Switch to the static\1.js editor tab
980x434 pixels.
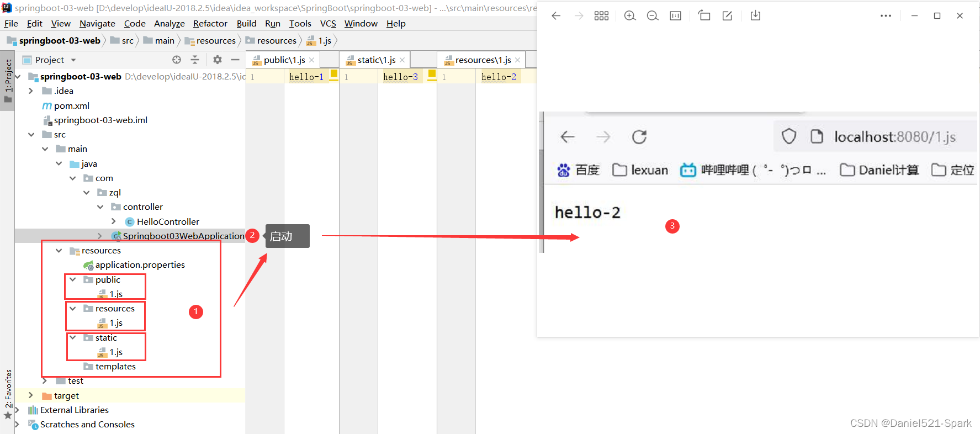(376, 60)
